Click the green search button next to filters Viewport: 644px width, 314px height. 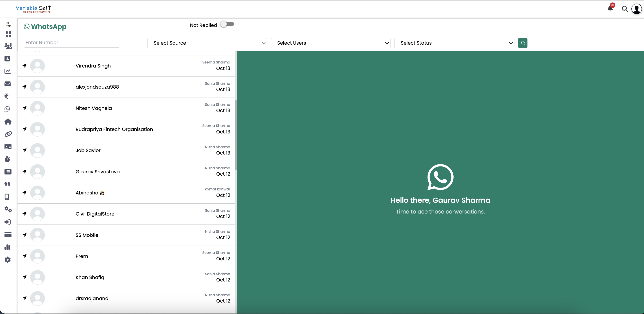click(523, 43)
